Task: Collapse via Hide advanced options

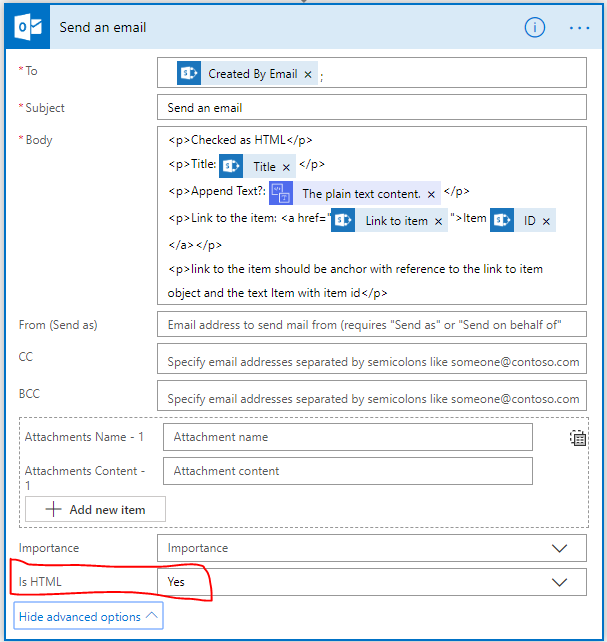Action: click(88, 616)
